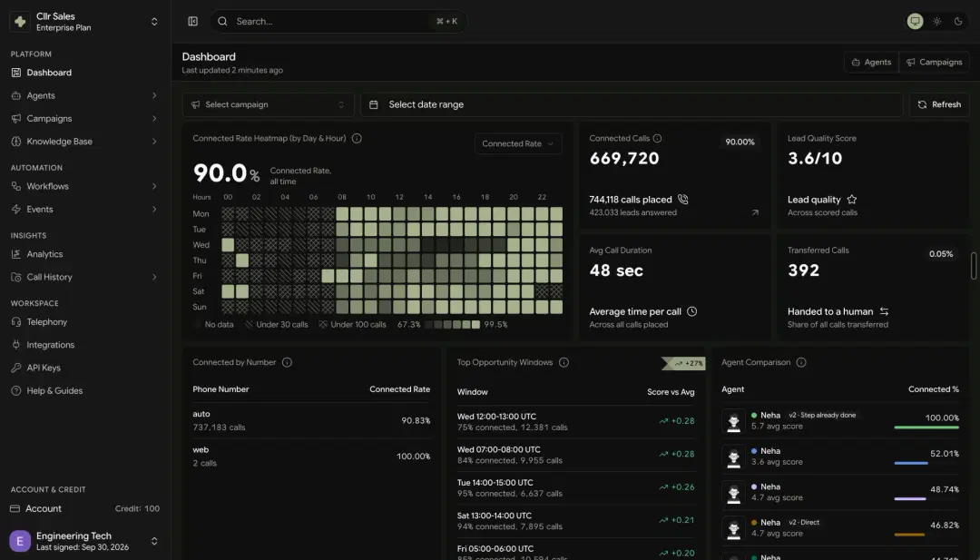Click the API Keys key icon
The width and height of the screenshot is (980, 560).
pos(16,368)
